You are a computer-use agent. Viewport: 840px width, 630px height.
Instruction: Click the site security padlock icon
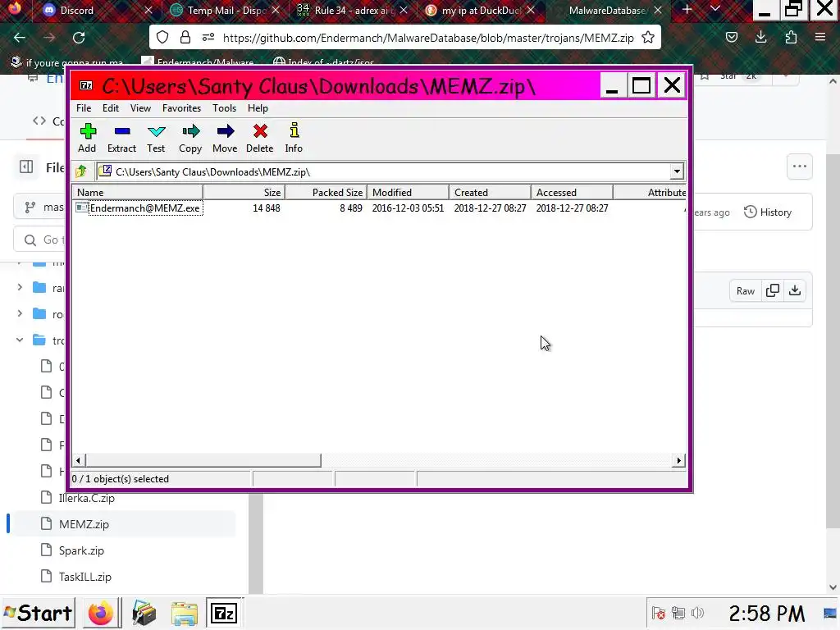185,38
